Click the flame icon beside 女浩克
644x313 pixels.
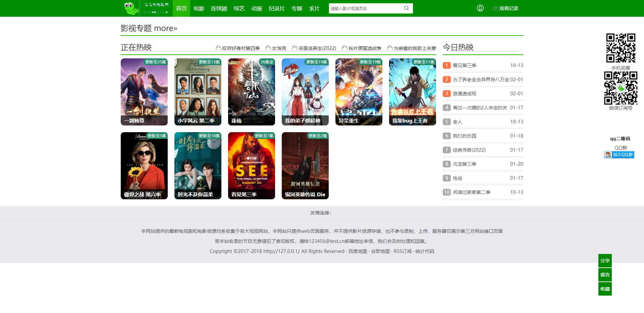pos(268,48)
